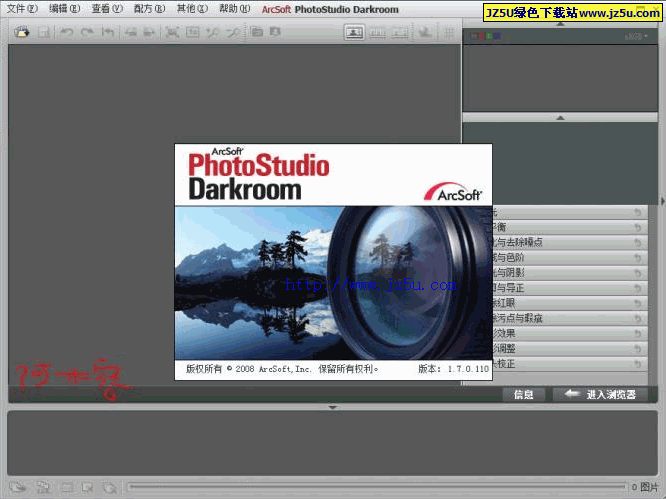The width and height of the screenshot is (666, 499).
Task: Click the export image toolbar icon
Action: coord(425,32)
